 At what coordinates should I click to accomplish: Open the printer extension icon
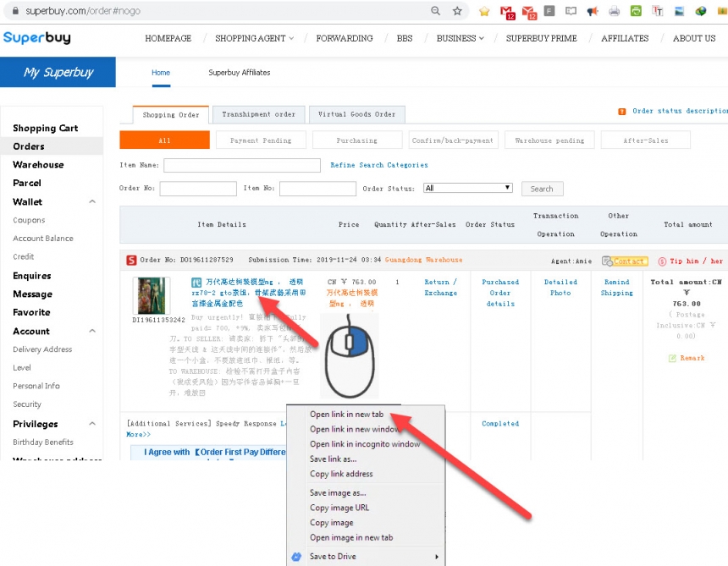tap(614, 11)
